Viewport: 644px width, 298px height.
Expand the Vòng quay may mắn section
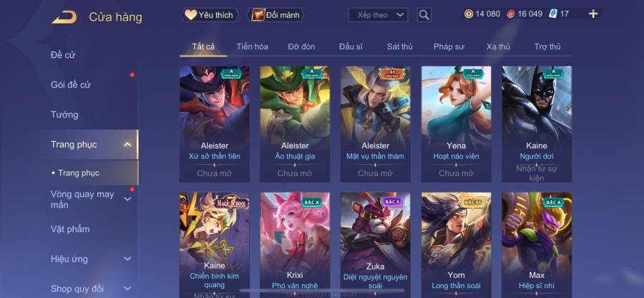tap(127, 199)
